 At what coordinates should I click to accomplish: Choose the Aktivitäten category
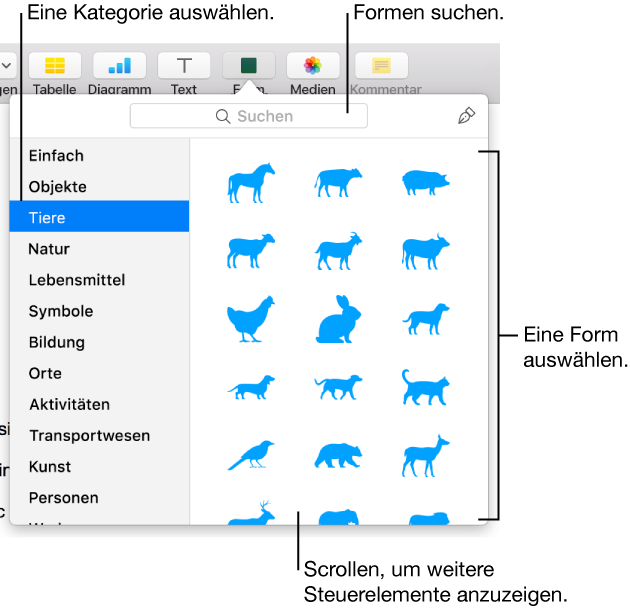point(99,404)
